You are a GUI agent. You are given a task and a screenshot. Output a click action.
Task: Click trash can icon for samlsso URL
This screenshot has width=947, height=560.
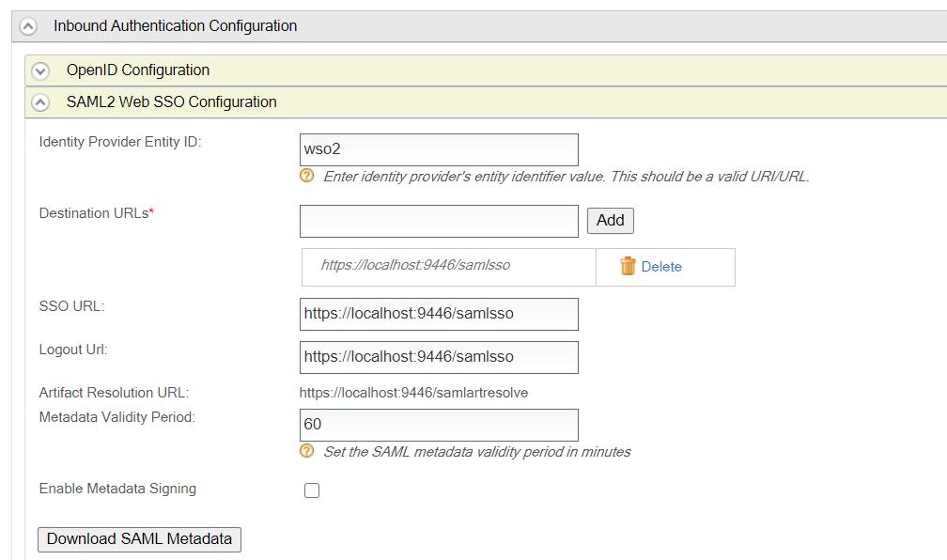tap(628, 266)
